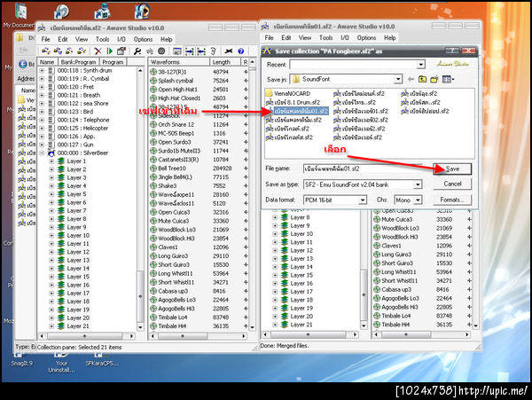The width and height of the screenshot is (532, 400).
Task: Click the black airplane icon in left toolbar
Action: pos(229,51)
